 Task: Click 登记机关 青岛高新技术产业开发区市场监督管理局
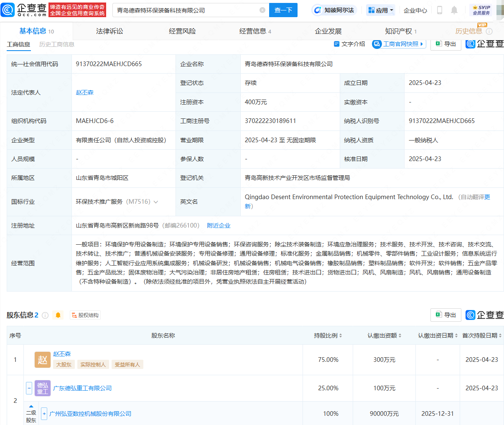point(298,178)
